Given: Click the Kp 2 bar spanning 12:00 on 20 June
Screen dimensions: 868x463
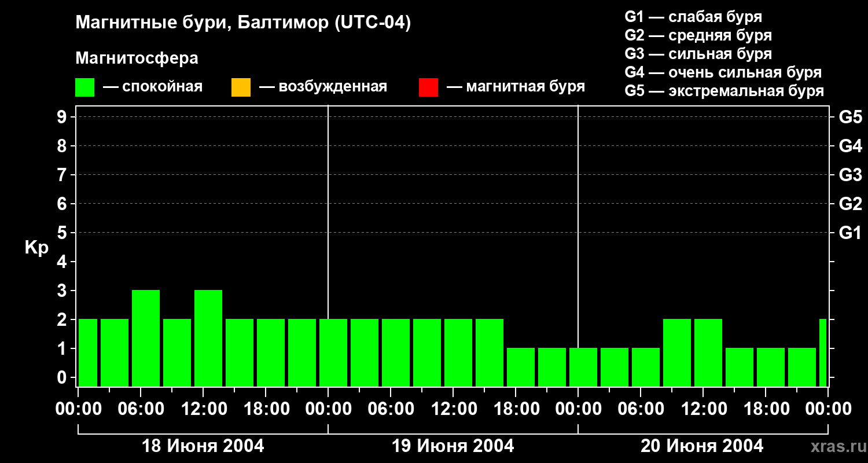Looking at the screenshot, I should [x=708, y=352].
